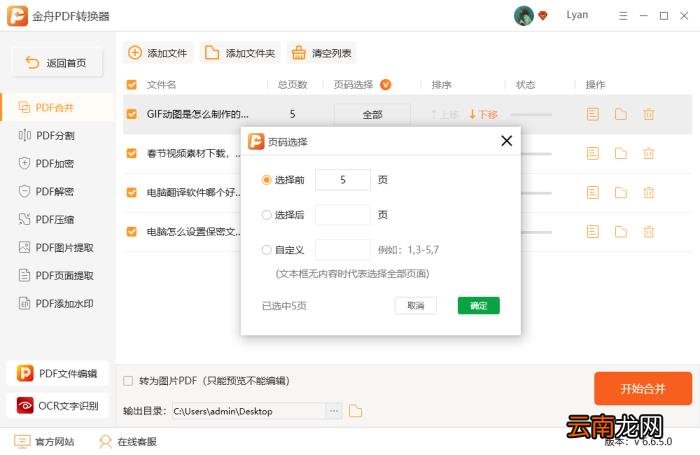Screen dimensions: 700x455
Task: Click the 清空列表 clear list button
Action: pyautogui.click(x=321, y=53)
